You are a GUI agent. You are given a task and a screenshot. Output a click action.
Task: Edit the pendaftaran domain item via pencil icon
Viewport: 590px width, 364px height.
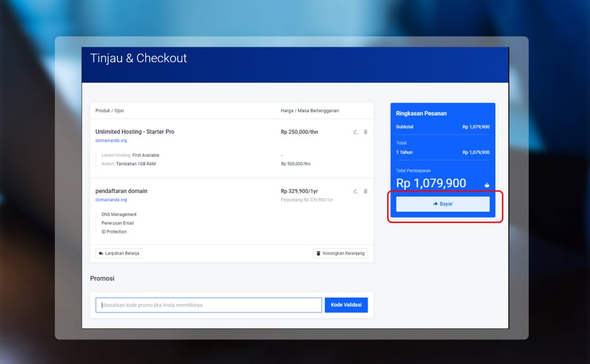tap(355, 191)
